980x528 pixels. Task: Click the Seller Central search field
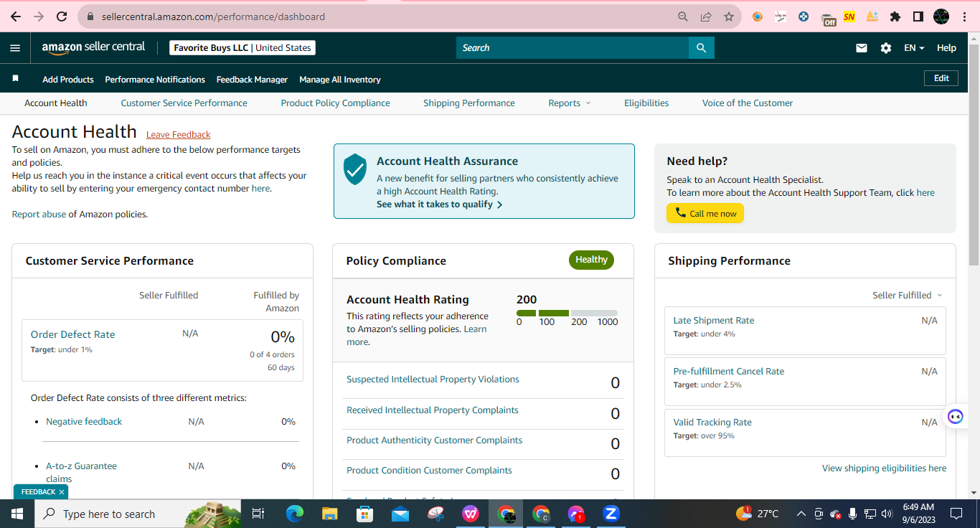(573, 48)
